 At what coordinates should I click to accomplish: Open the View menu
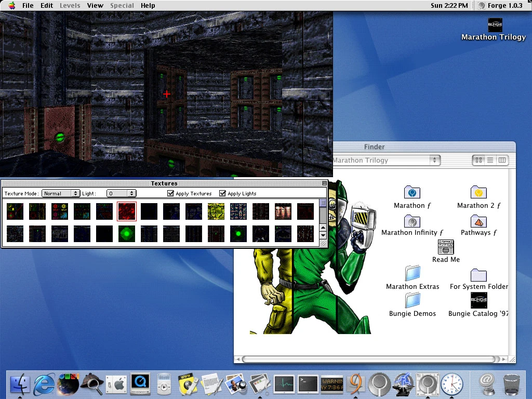tap(95, 5)
